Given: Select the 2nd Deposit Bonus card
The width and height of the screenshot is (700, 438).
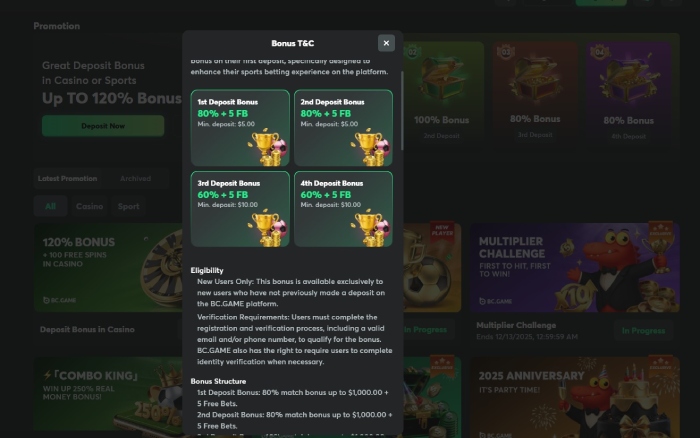Looking at the screenshot, I should point(343,128).
